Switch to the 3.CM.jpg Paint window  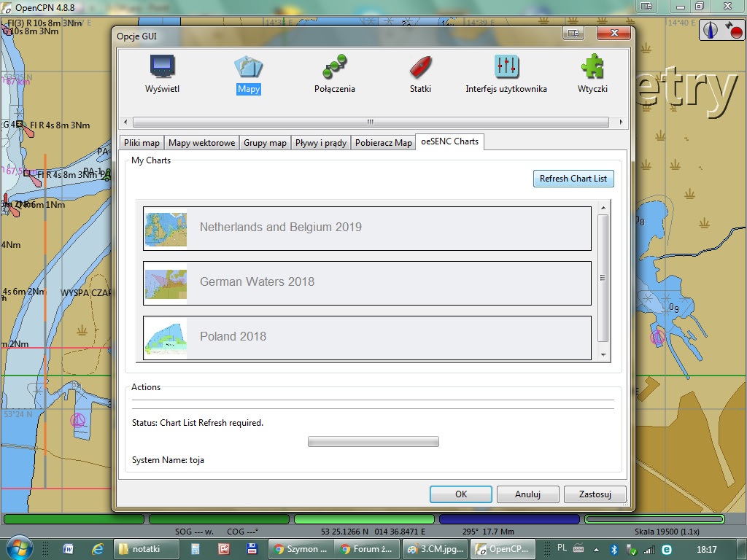coord(436,549)
